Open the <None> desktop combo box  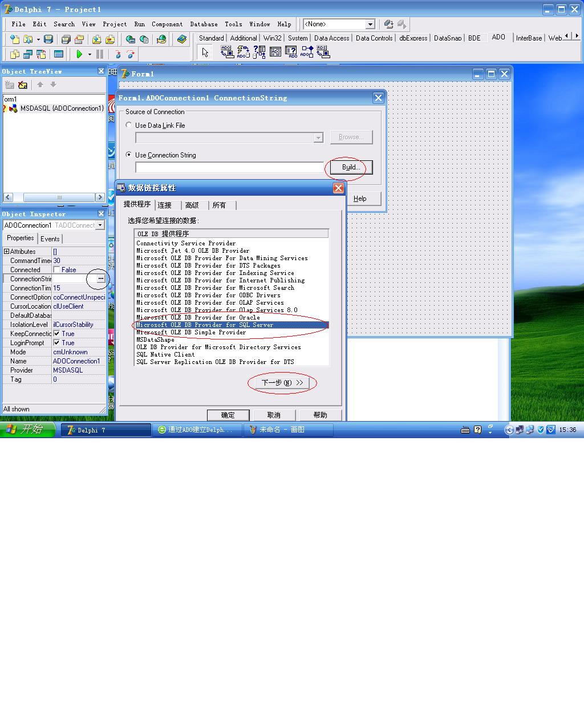point(370,24)
